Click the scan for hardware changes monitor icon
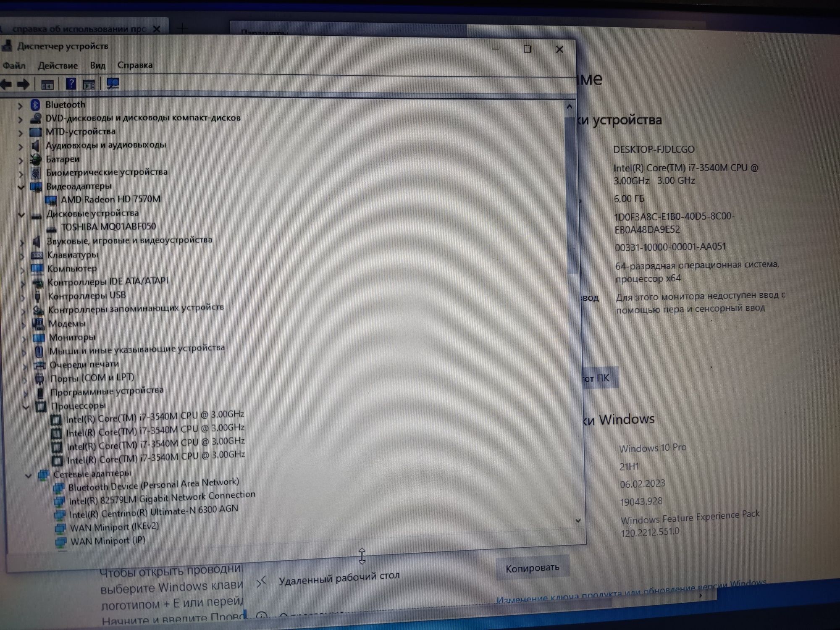 pyautogui.click(x=113, y=84)
